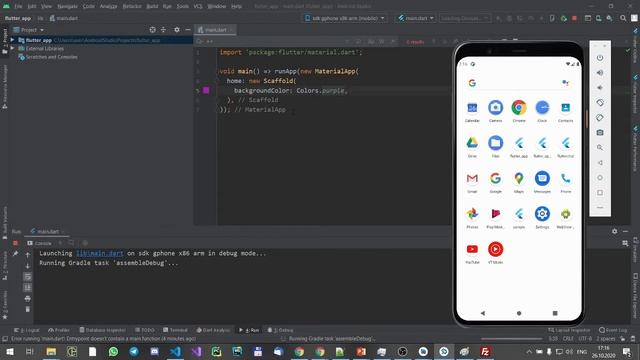This screenshot has width=640, height=360.
Task: Click emulator sidebar back triangle button
Action: click(600, 162)
